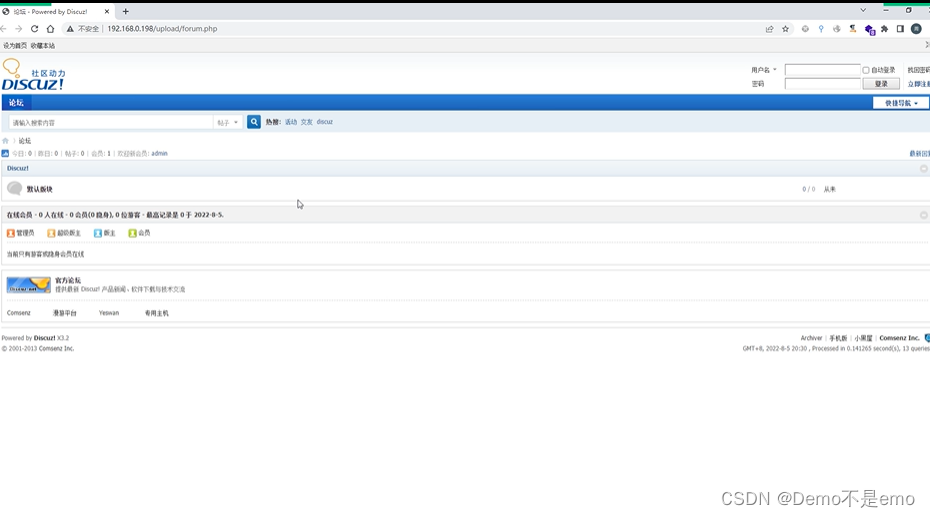
Task: Open the 手机版 footer link
Action: tap(838, 338)
